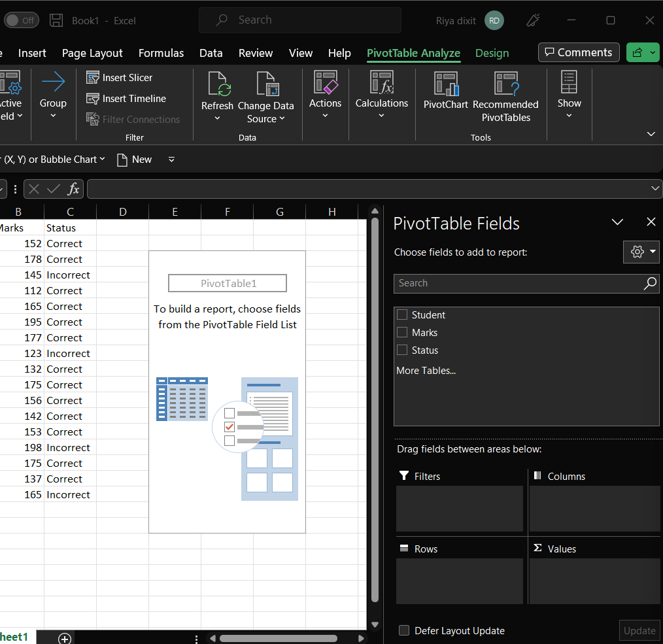Check the Marks field checkbox
This screenshot has height=644, width=663.
[402, 332]
